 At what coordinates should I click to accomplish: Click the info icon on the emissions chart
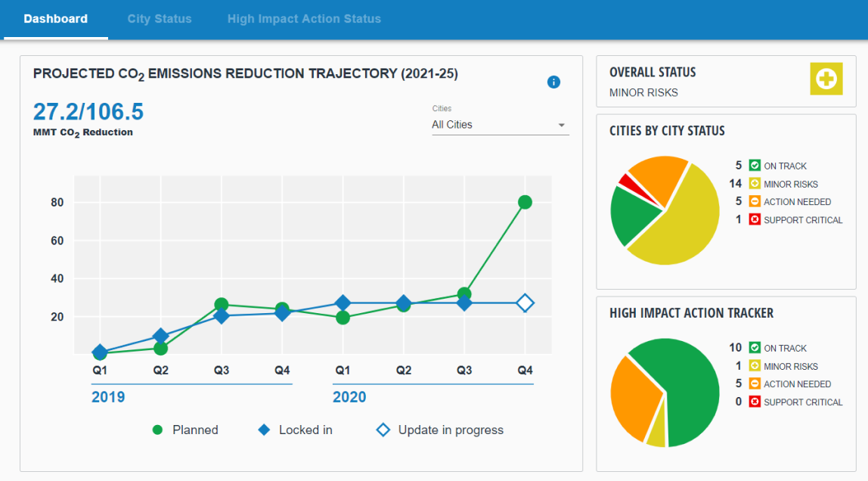pos(553,82)
